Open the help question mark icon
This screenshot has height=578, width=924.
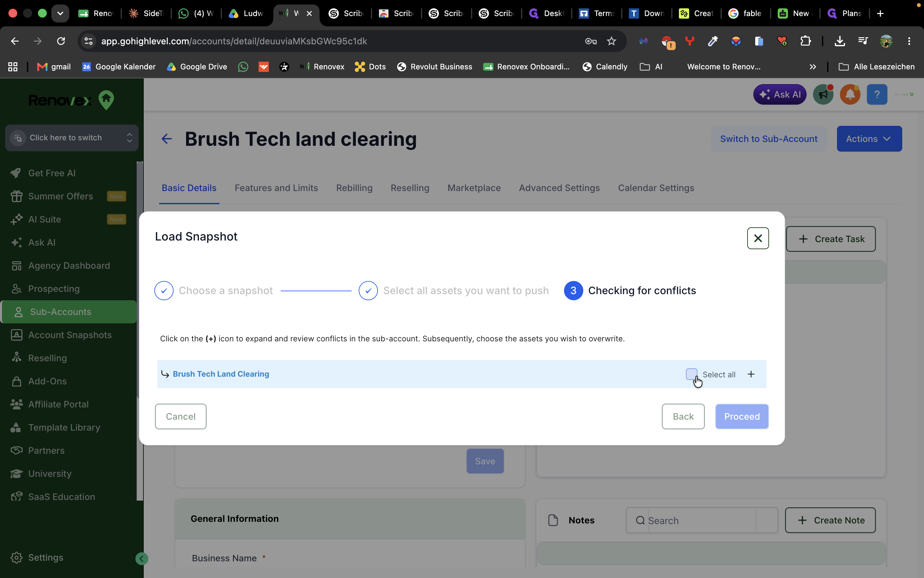tap(877, 94)
